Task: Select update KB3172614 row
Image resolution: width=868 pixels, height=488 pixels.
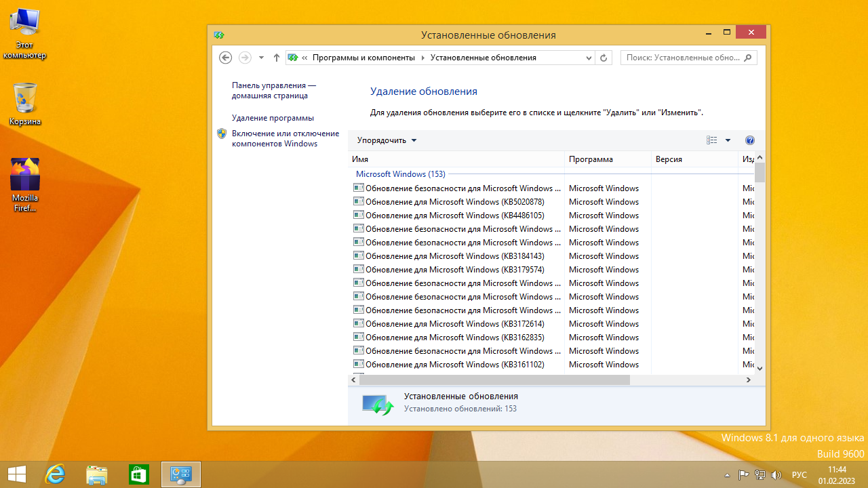Action: (553, 324)
